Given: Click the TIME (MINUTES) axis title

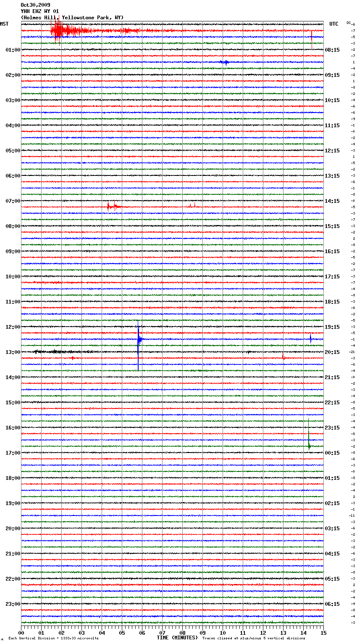Looking at the screenshot, I should click(x=177, y=638).
